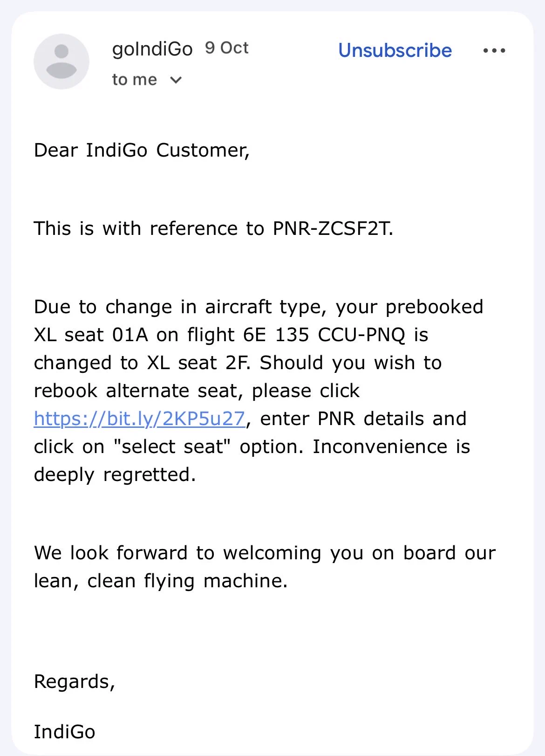
Task: Tap the 9 Oct date label
Action: (x=227, y=48)
